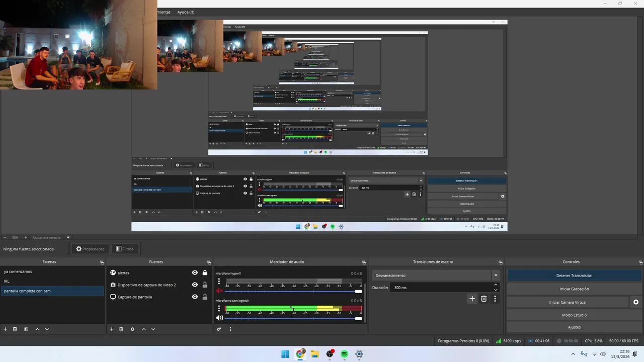644x362 pixels.
Task: Click the 60.00 / 60.00 FPS status
Action: point(623,341)
